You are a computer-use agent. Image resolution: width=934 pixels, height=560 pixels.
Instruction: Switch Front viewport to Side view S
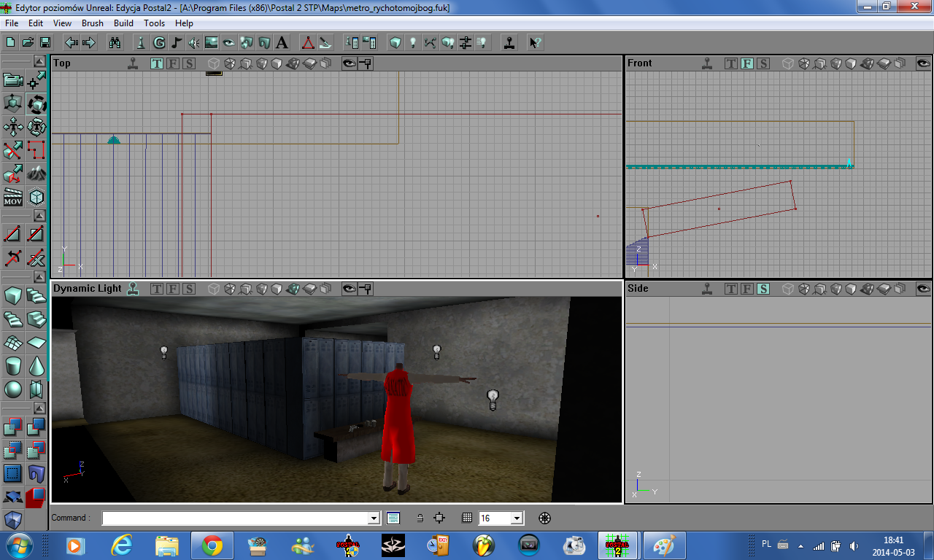click(763, 63)
